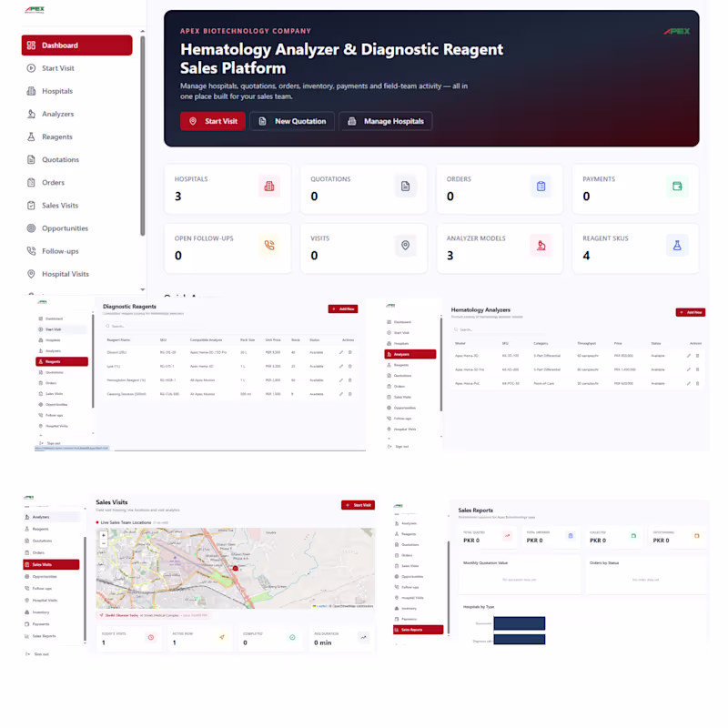
Task: Delete the Apex Hema-3D analyzer row
Action: (697, 356)
